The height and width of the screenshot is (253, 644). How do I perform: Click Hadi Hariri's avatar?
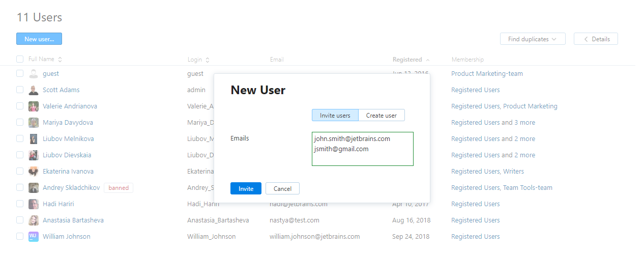pos(34,204)
